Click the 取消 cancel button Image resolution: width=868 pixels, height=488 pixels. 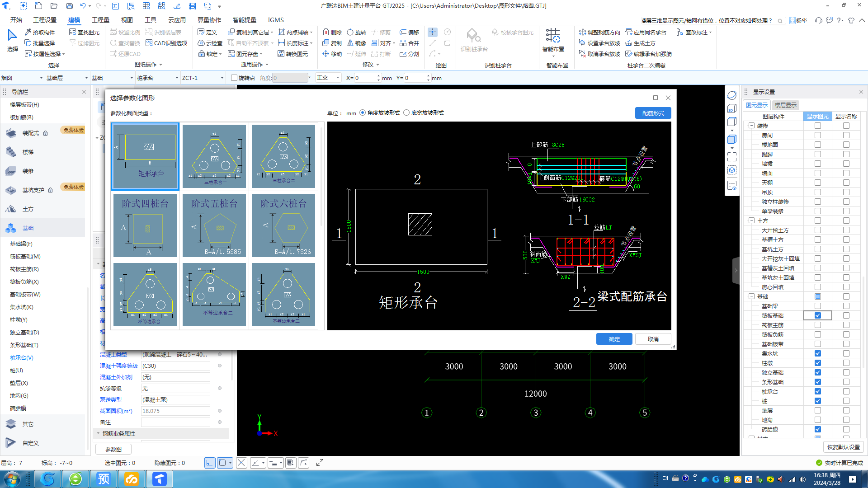click(653, 339)
